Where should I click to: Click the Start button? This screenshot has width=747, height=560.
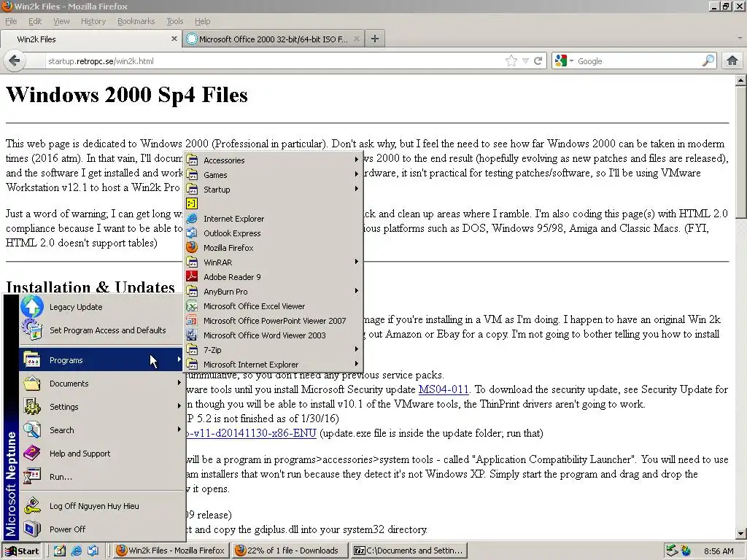click(x=22, y=551)
